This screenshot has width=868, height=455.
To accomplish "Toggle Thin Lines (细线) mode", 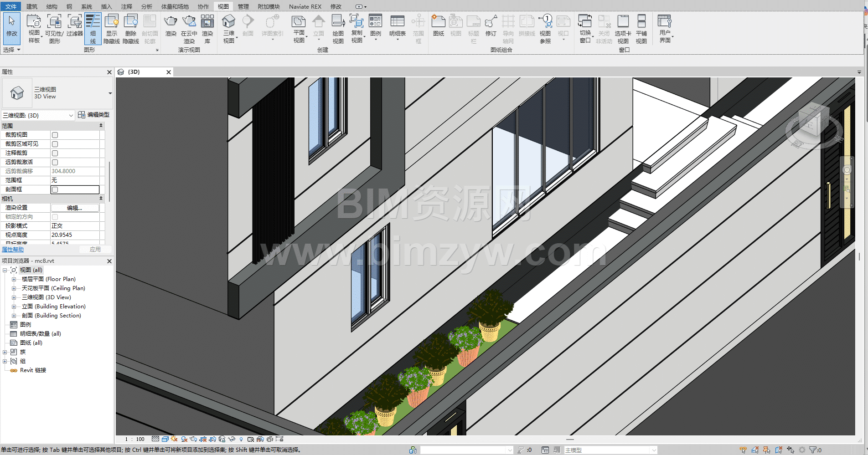I will pyautogui.click(x=93, y=28).
